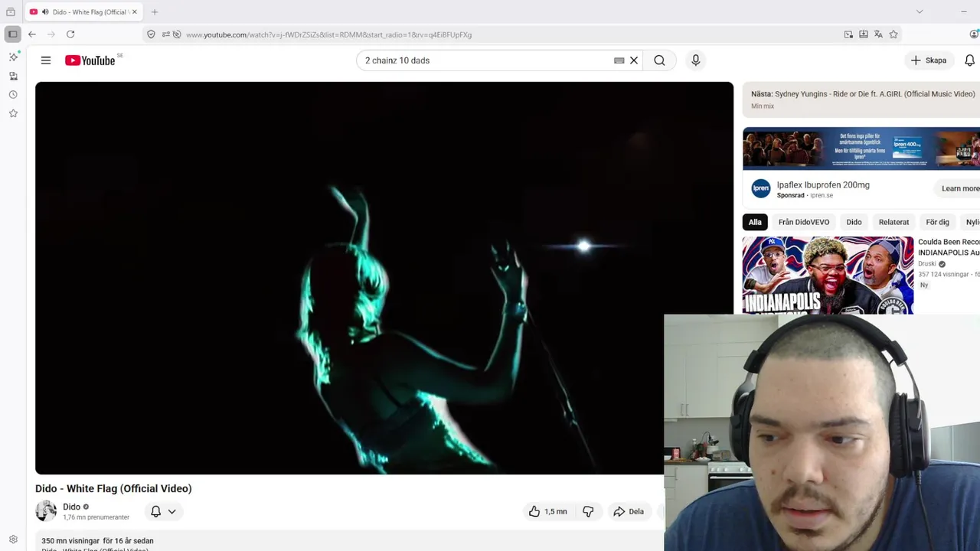This screenshot has width=980, height=551.
Task: Go back with the browser back arrow
Action: click(32, 34)
